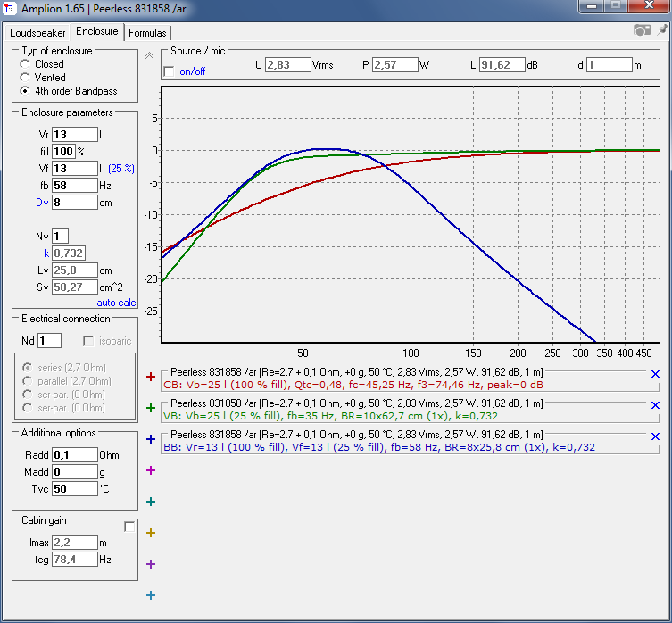The image size is (672, 623).
Task: Switch to the Enclosure tab
Action: (x=97, y=31)
